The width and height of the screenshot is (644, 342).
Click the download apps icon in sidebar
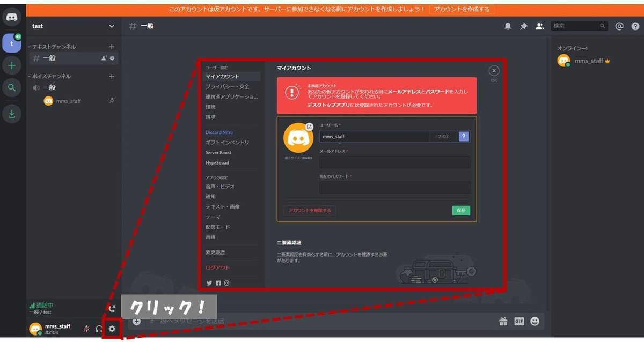coord(11,114)
